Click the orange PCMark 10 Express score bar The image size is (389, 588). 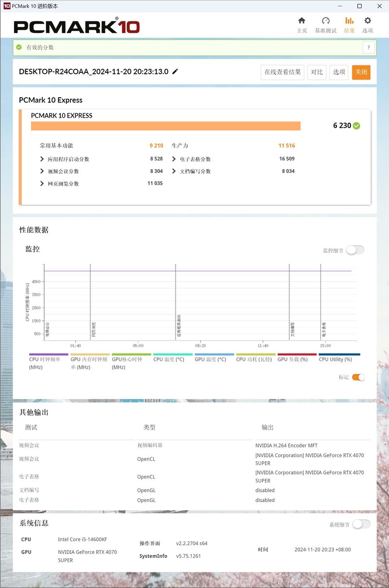166,126
